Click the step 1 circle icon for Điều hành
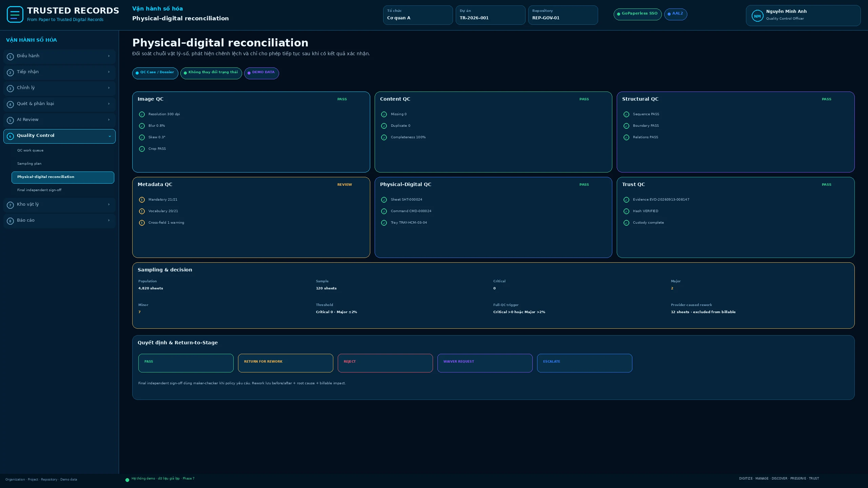 click(x=10, y=57)
